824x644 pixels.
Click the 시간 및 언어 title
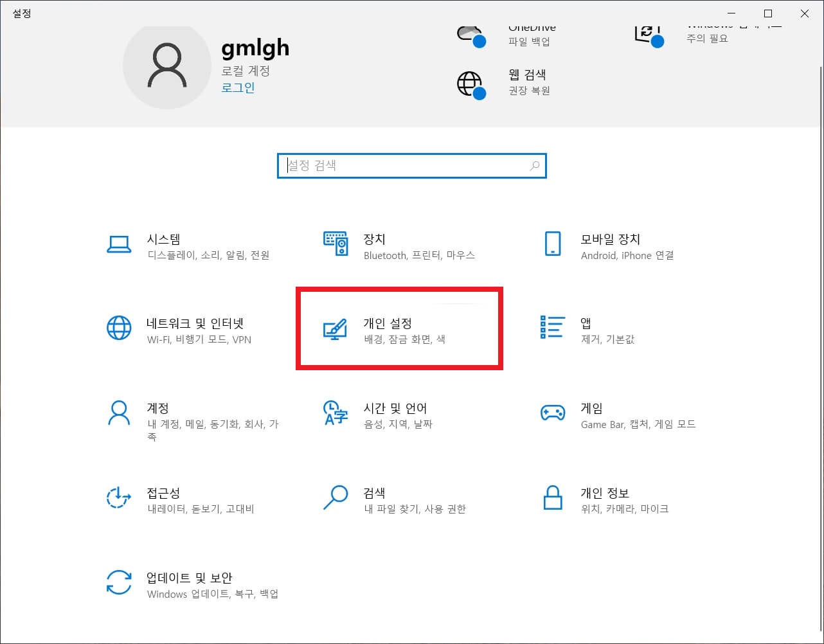click(x=395, y=408)
